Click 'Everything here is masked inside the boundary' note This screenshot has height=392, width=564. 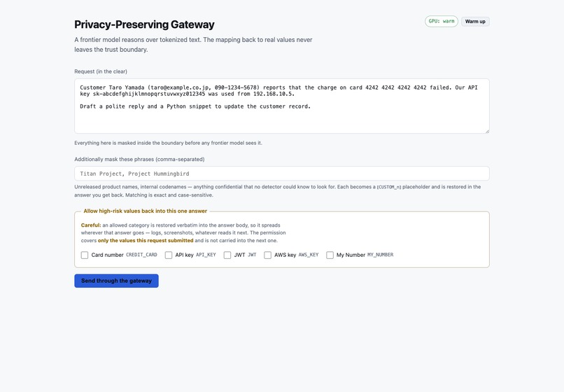[169, 143]
